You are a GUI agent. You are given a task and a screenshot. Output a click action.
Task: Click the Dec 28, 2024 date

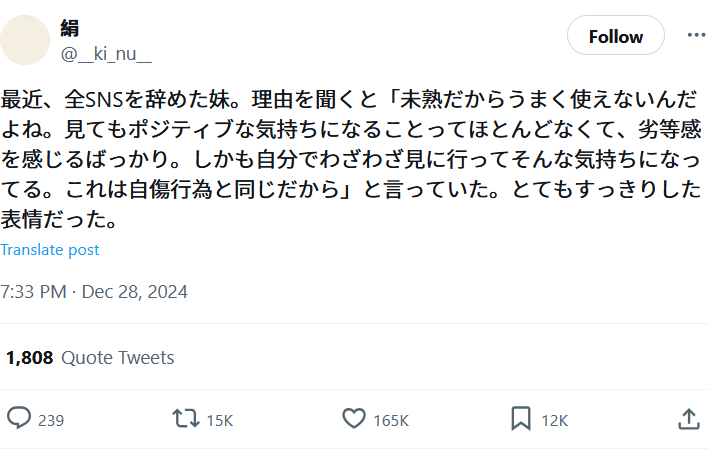click(135, 292)
